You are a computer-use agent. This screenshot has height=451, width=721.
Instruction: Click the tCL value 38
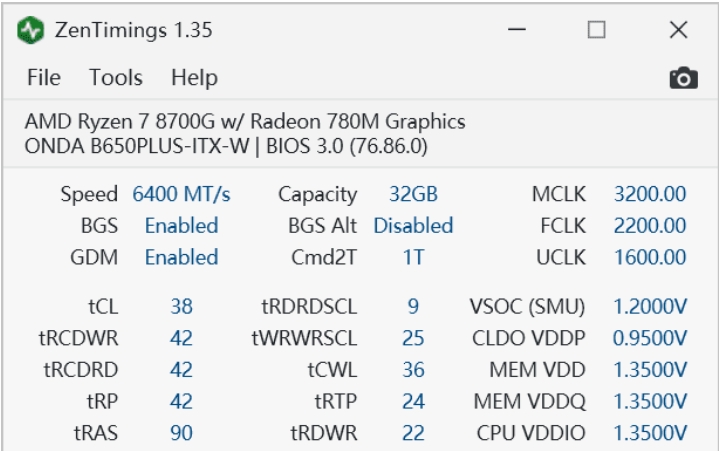181,306
